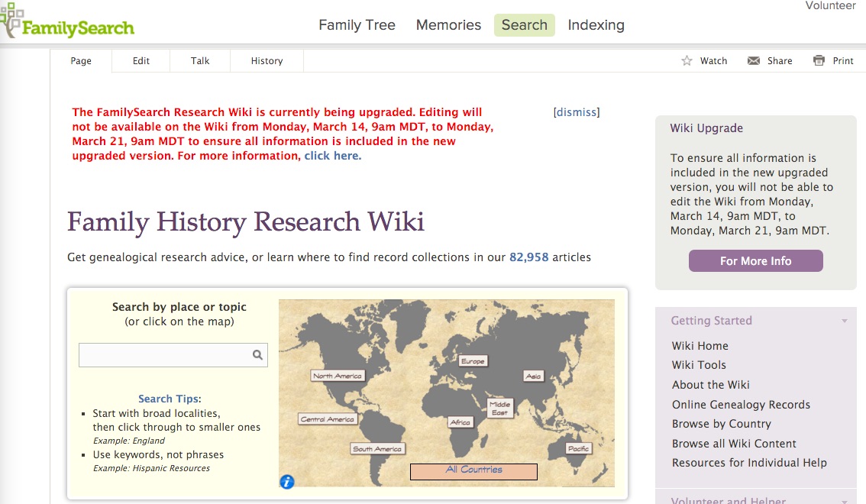Switch to the History tab
This screenshot has height=504, width=866.
coord(267,61)
